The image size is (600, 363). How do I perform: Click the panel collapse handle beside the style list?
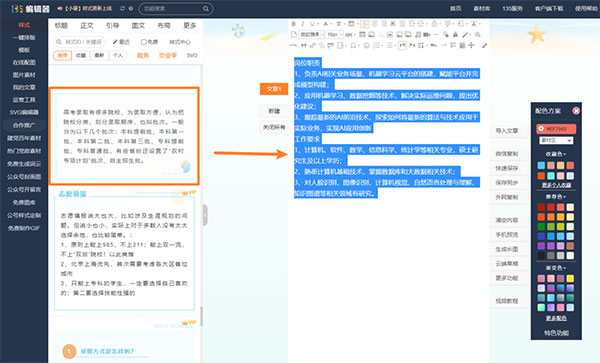click(205, 215)
